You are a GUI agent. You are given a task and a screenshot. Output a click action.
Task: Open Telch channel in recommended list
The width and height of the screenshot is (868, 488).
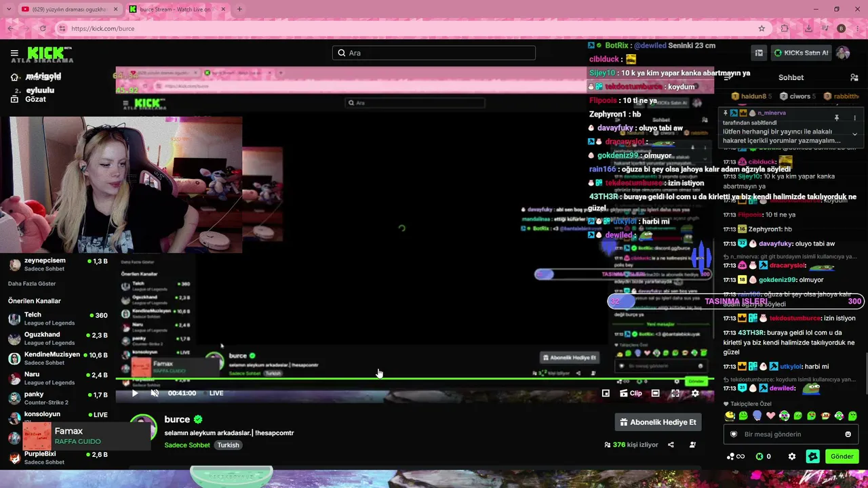point(58,319)
